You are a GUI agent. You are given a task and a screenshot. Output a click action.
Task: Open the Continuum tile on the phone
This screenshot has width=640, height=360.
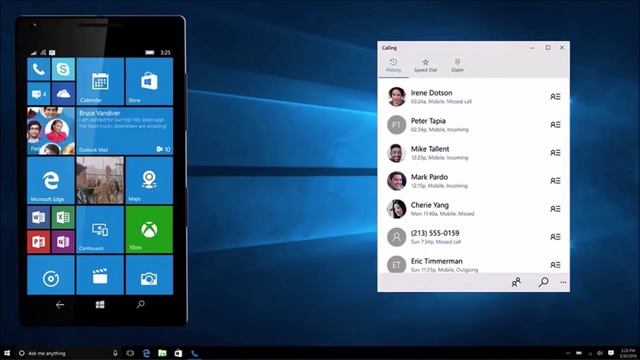pos(100,229)
